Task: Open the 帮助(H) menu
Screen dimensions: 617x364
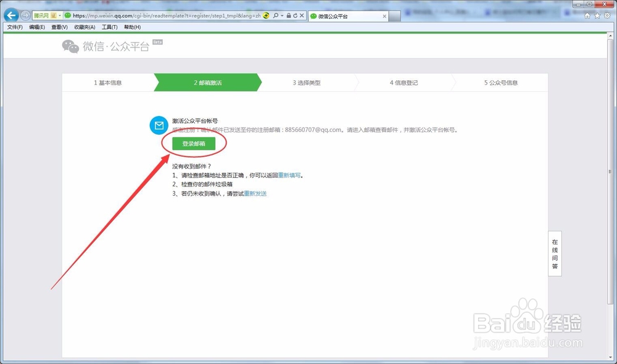Action: 132,27
